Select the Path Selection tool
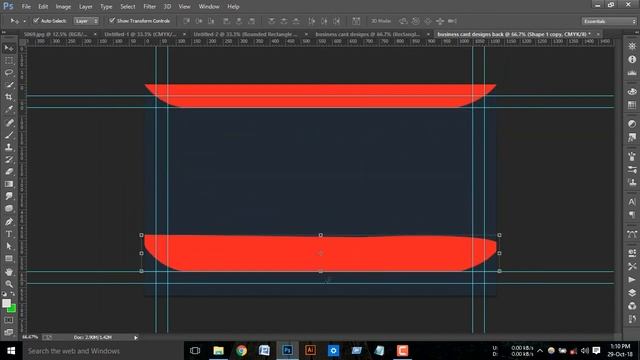 coord(9,247)
